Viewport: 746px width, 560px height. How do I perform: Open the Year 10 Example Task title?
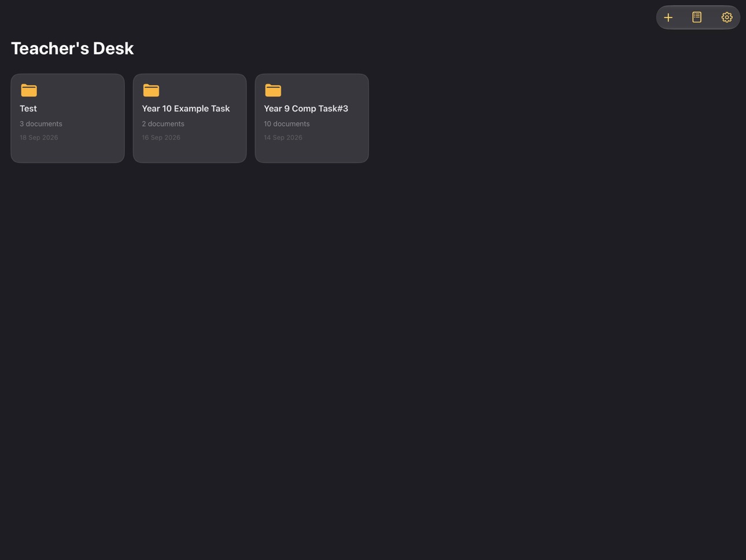pos(186,109)
